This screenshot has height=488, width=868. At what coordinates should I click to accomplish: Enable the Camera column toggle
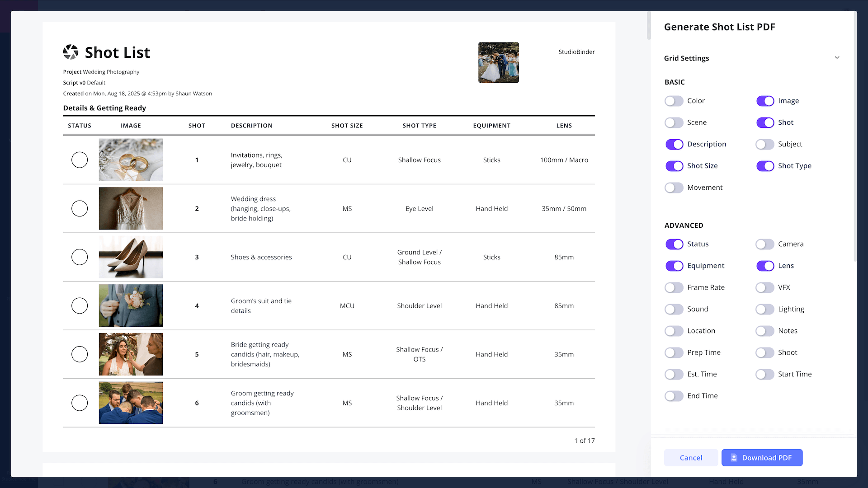point(765,244)
